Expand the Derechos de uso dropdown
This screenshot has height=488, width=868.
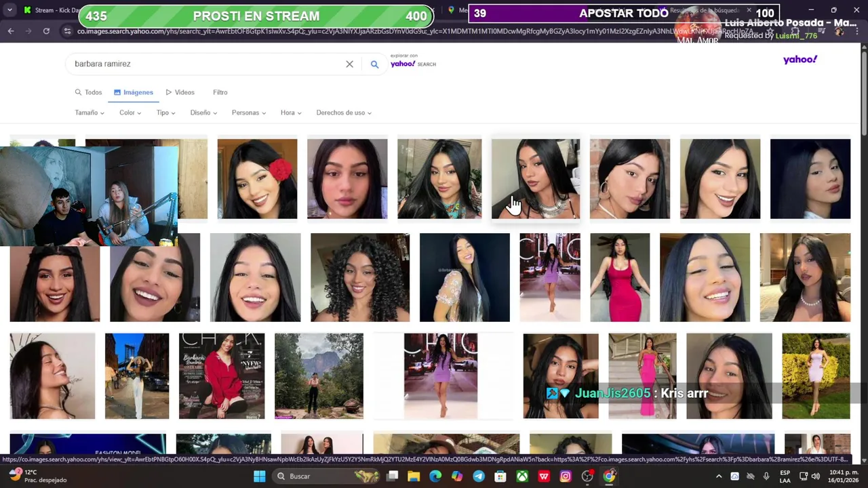pos(344,113)
